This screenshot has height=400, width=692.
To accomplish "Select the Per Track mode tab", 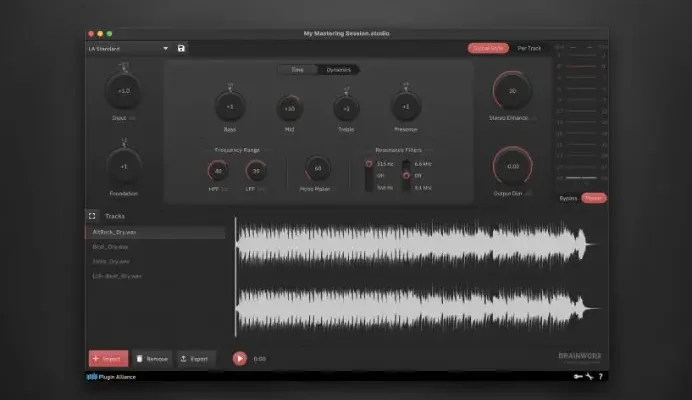I will click(529, 48).
